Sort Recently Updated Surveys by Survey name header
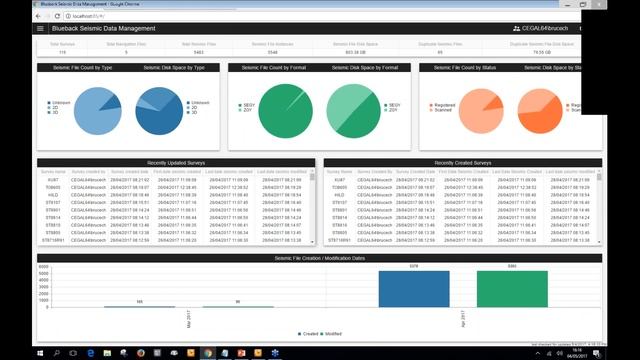640x360 pixels. coord(53,172)
